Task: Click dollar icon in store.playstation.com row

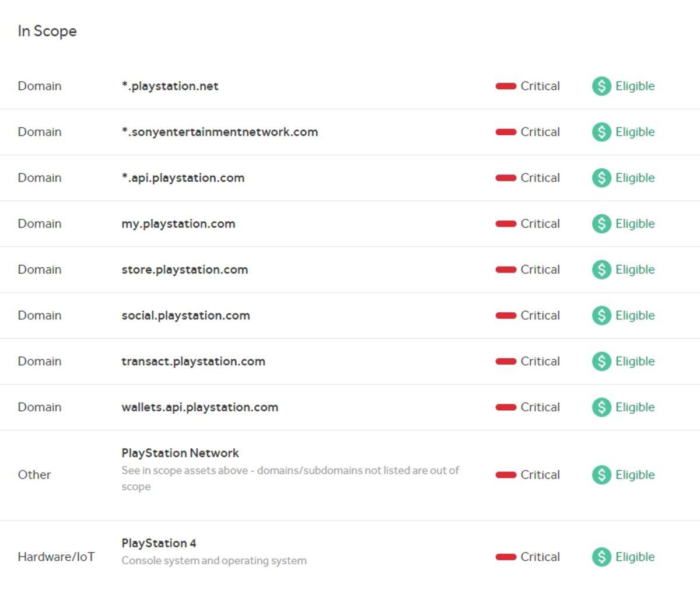Action: [601, 270]
